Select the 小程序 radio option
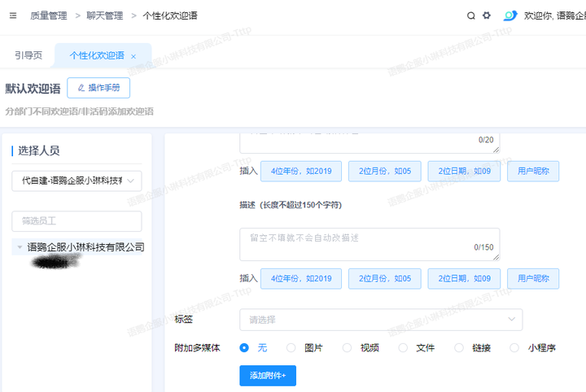The width and height of the screenshot is (586, 392). (514, 347)
